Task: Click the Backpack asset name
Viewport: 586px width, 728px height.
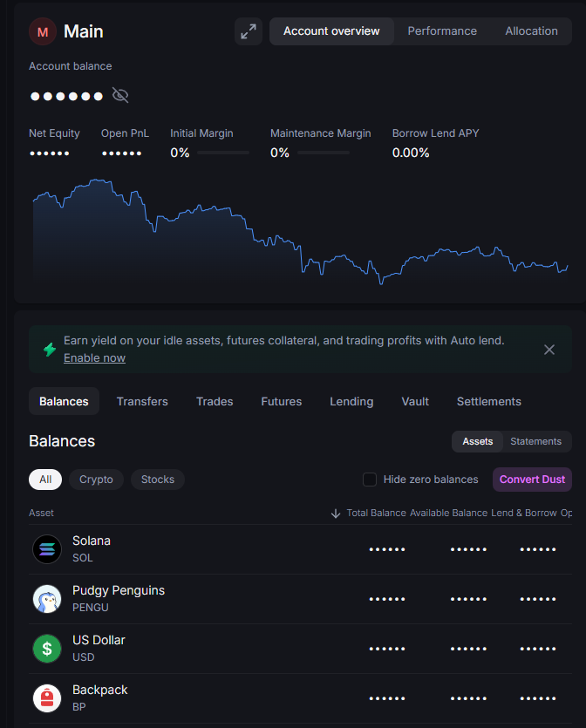Action: pos(99,690)
